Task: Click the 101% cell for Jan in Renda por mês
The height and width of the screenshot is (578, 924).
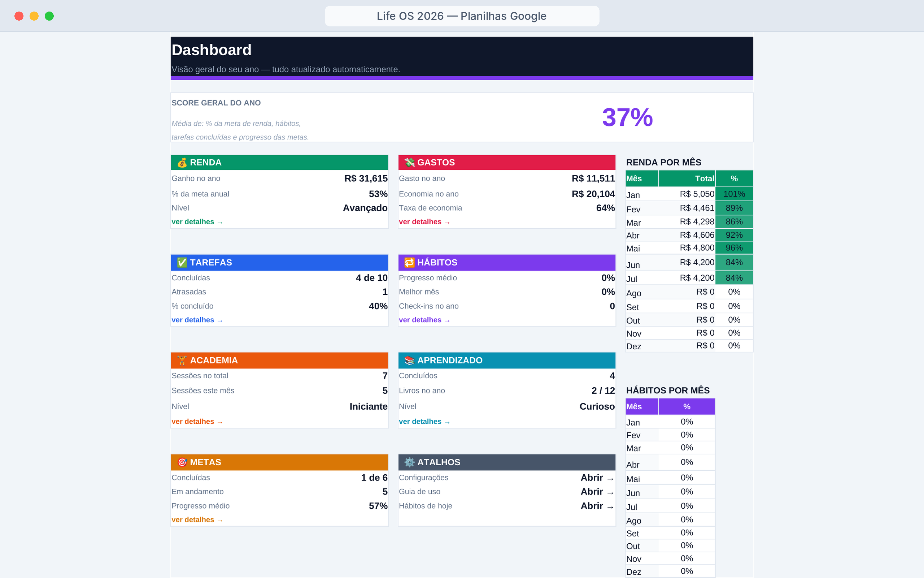Action: click(x=734, y=194)
